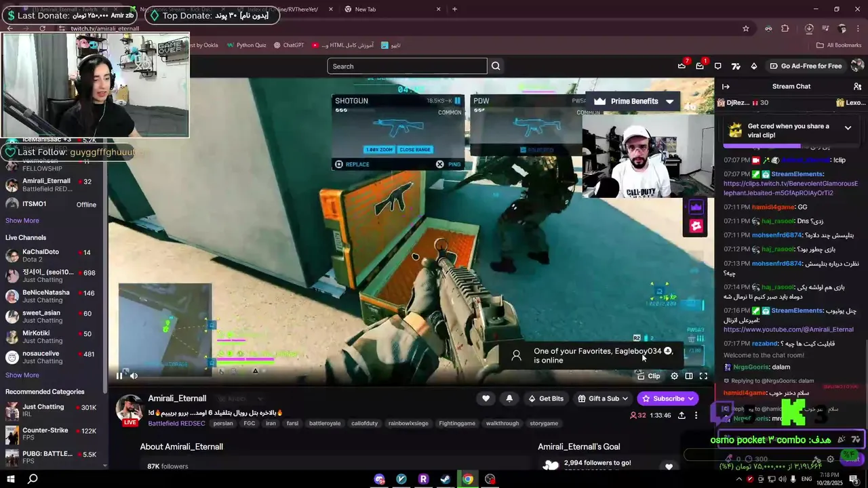The width and height of the screenshot is (868, 488).
Task: Open the Prime Benefits dropdown
Action: [634, 102]
